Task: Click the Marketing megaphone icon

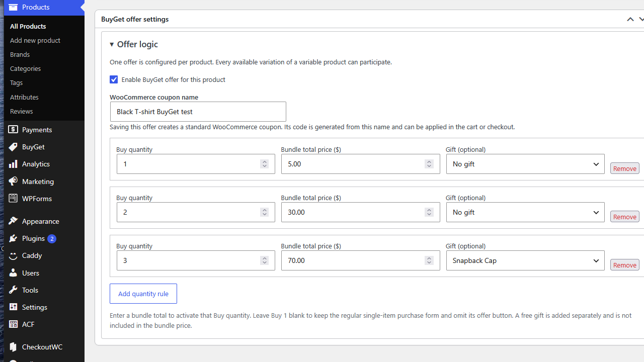Action: point(13,182)
